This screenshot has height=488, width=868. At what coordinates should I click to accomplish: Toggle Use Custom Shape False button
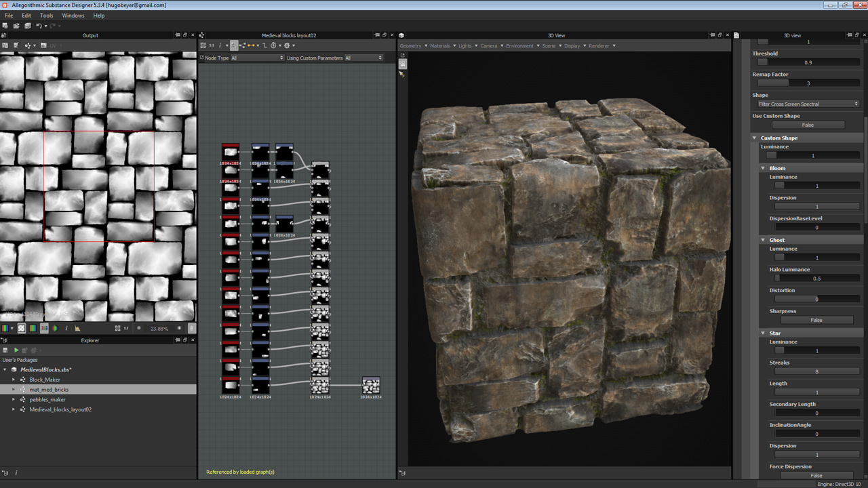point(808,125)
